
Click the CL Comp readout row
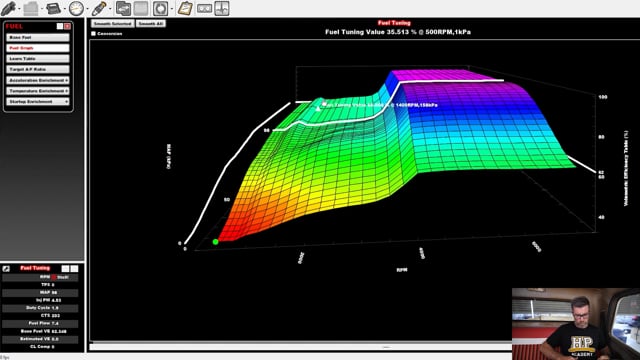[x=40, y=347]
